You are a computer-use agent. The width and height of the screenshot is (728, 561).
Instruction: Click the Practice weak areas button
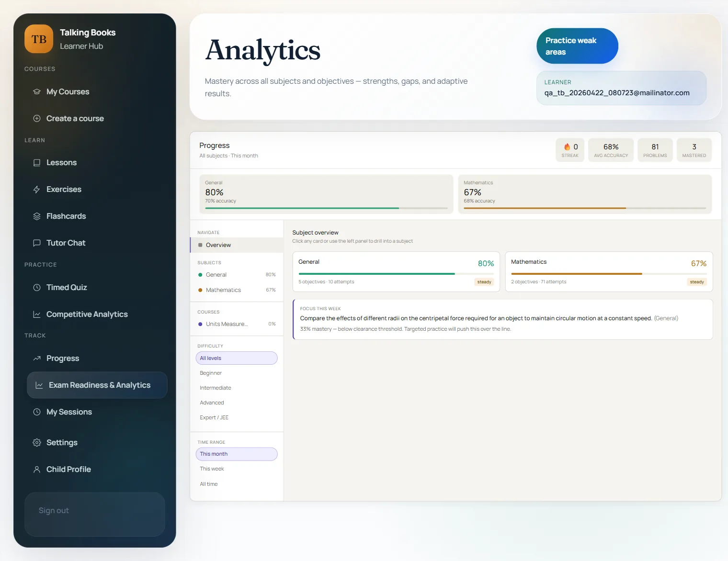[577, 46]
